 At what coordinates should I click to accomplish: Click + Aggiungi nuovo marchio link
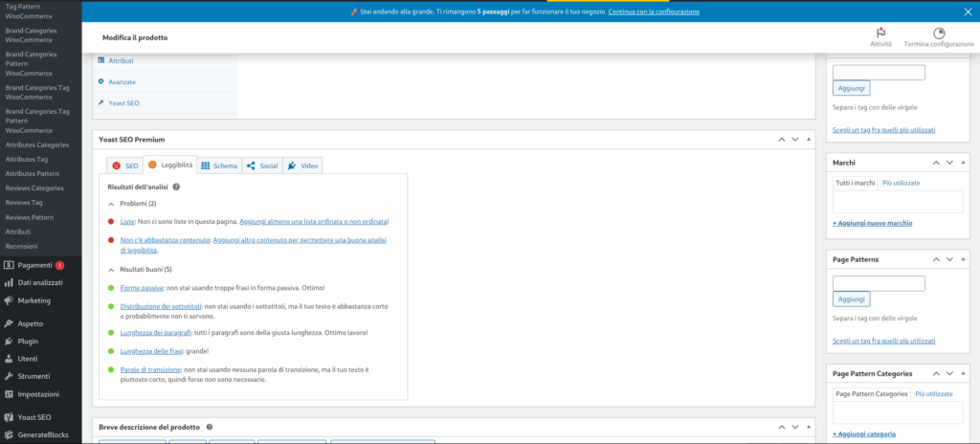pyautogui.click(x=873, y=223)
